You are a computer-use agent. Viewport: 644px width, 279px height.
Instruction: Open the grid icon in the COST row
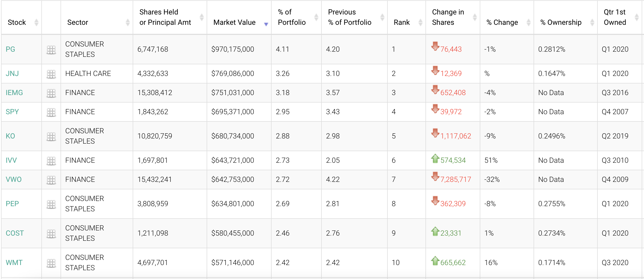(51, 234)
